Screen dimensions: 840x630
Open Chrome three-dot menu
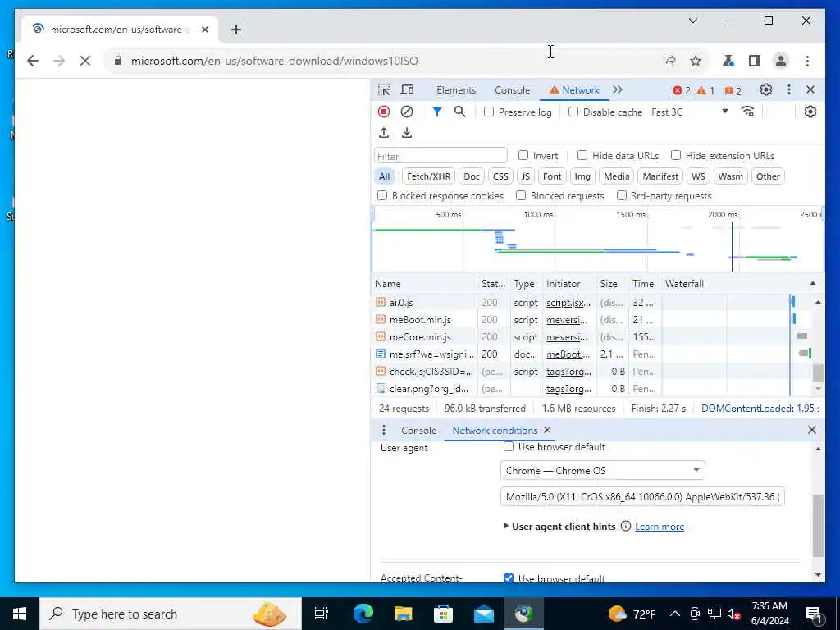(x=807, y=61)
